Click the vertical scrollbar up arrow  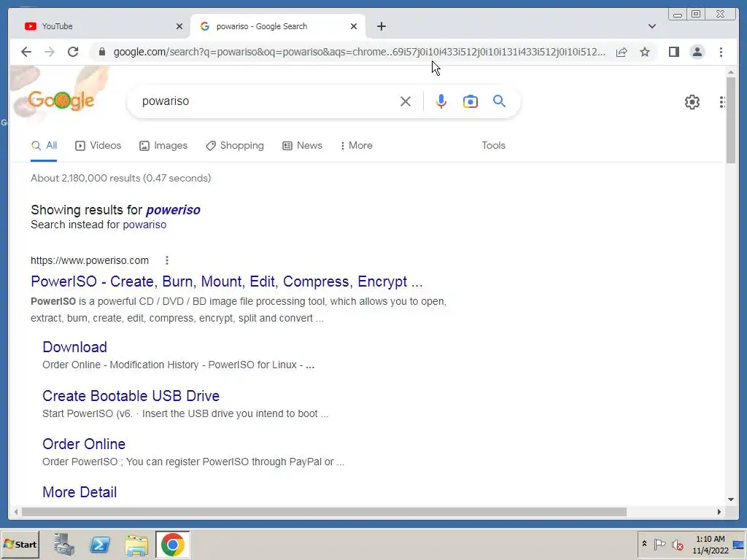click(731, 72)
